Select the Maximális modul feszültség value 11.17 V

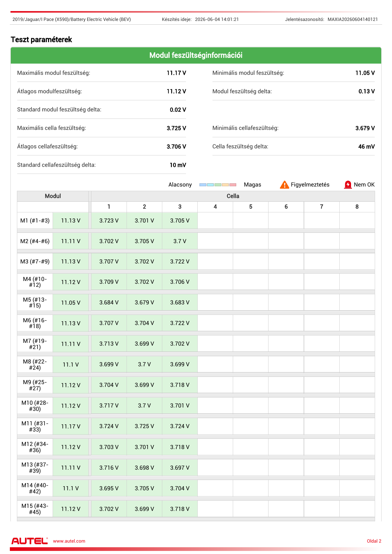point(176,73)
